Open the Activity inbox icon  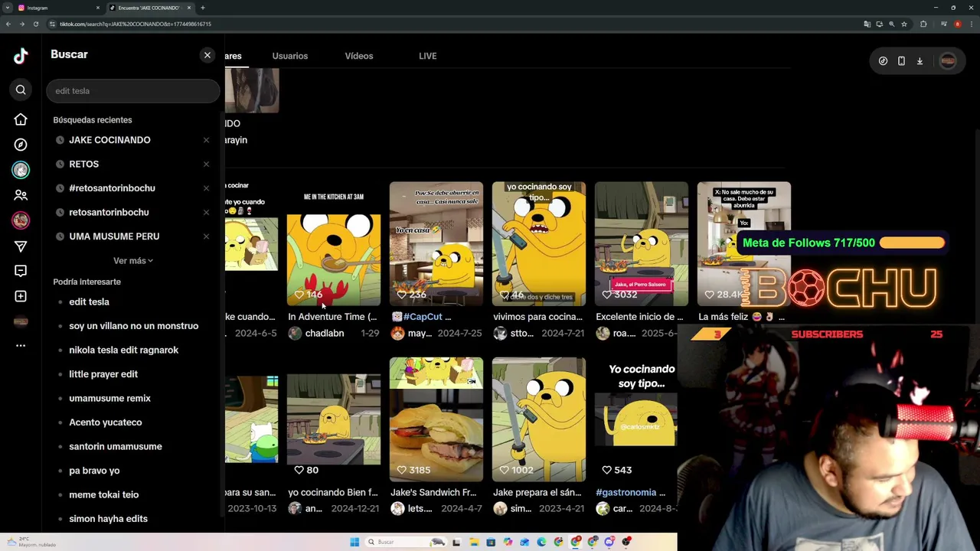pos(21,271)
